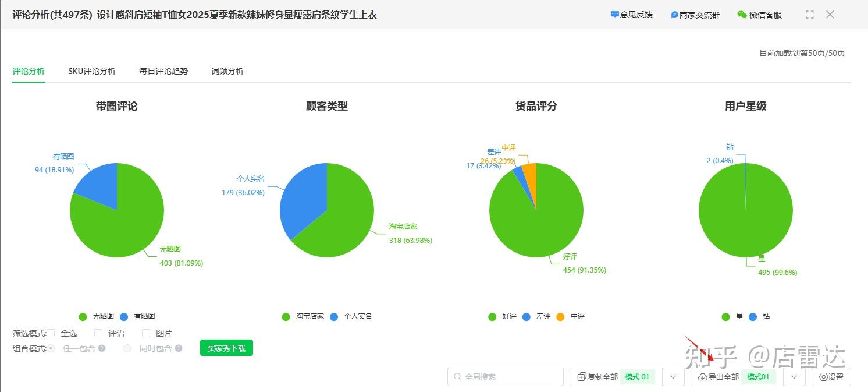Click the 顾客类型 chart title

(x=327, y=106)
